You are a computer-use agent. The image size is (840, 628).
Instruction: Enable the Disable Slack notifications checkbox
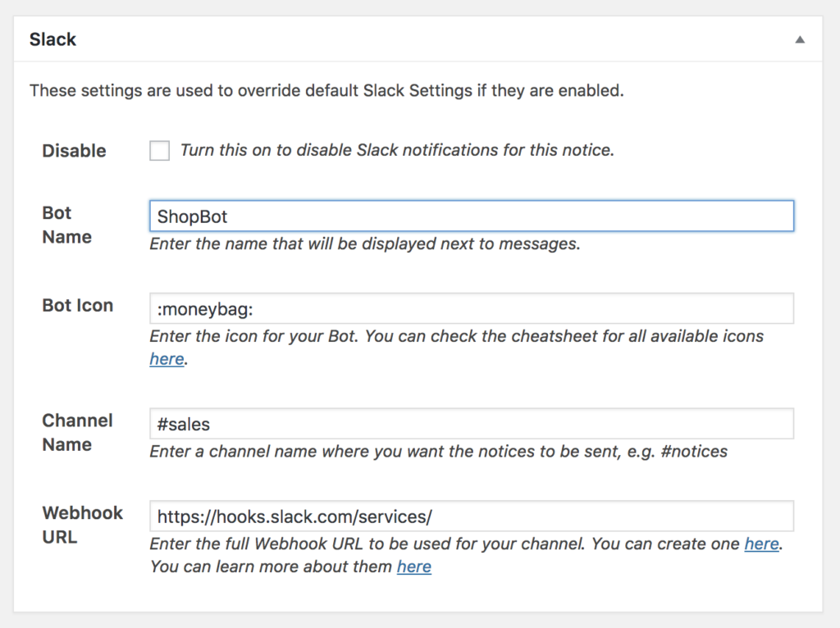point(160,151)
